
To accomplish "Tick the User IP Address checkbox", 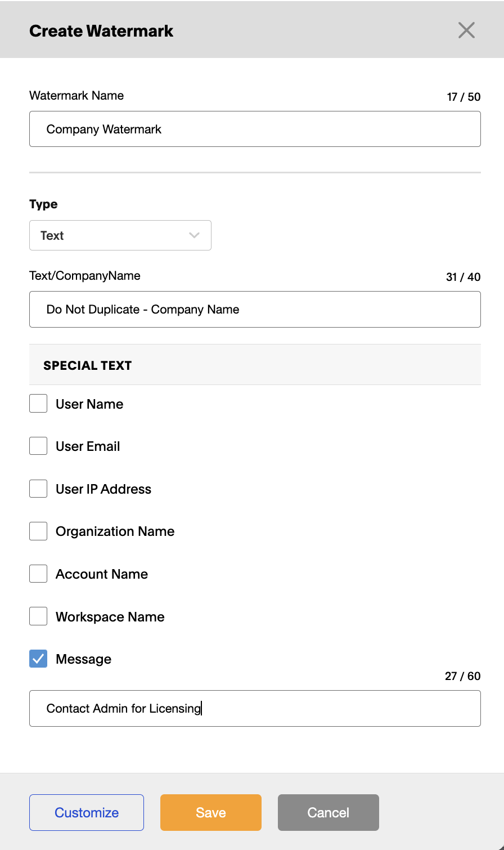I will pos(38,489).
